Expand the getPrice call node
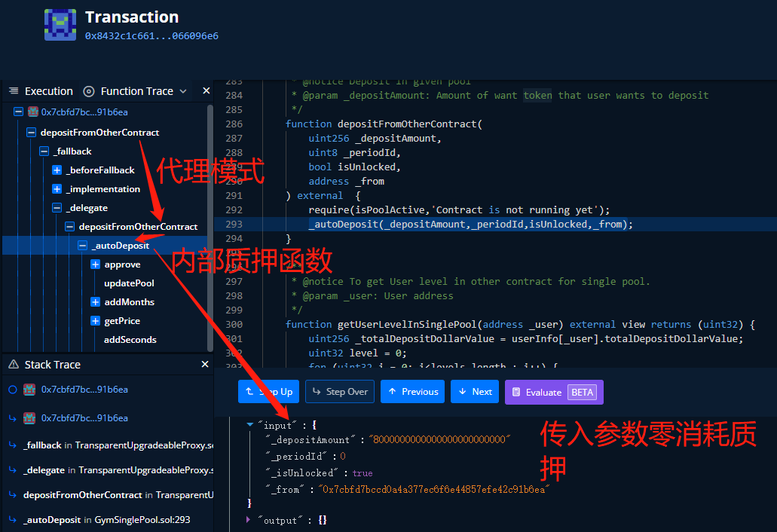 (x=96, y=320)
